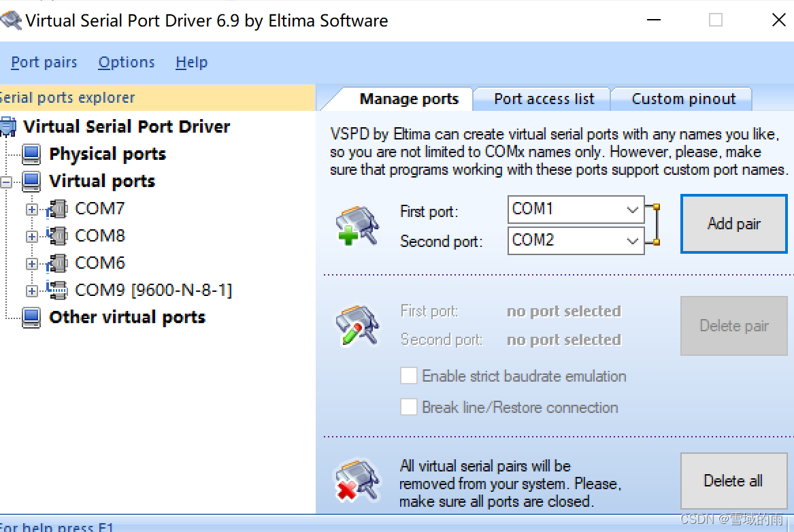The width and height of the screenshot is (794, 532).
Task: Select the Physical ports tree label
Action: pos(107,154)
